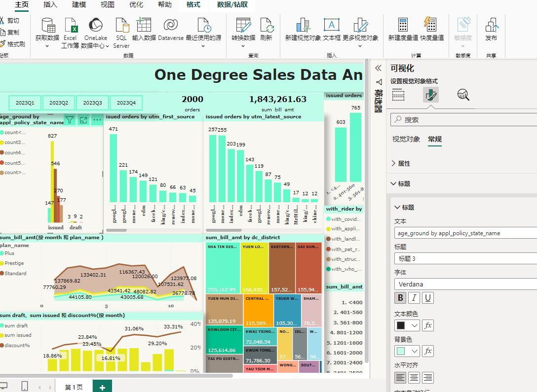Switch to the 视觉对象 tab
This screenshot has height=392, width=537.
point(406,140)
